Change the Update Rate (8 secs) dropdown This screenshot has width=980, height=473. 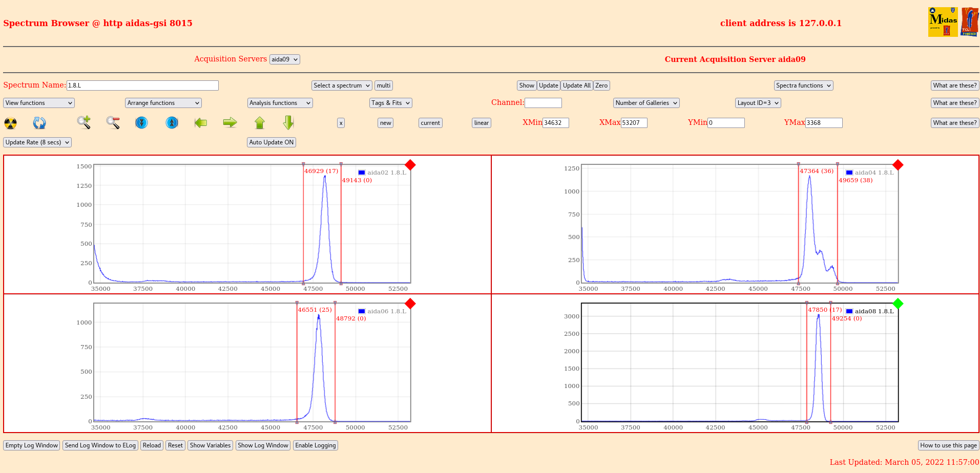point(37,142)
